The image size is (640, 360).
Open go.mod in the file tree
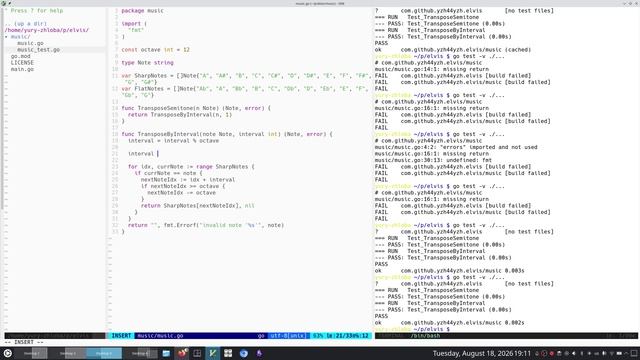click(x=20, y=56)
